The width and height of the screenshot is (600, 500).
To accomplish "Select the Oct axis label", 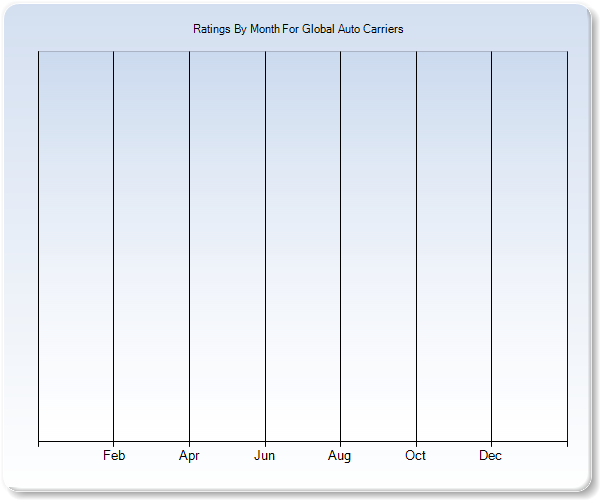I will tap(416, 455).
